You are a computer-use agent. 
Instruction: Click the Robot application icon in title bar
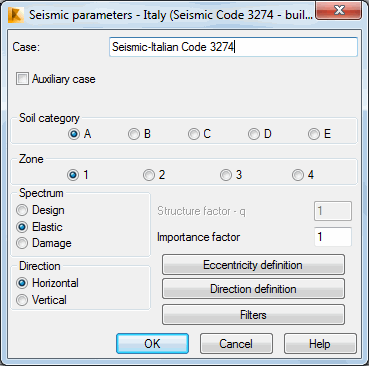[x=16, y=15]
